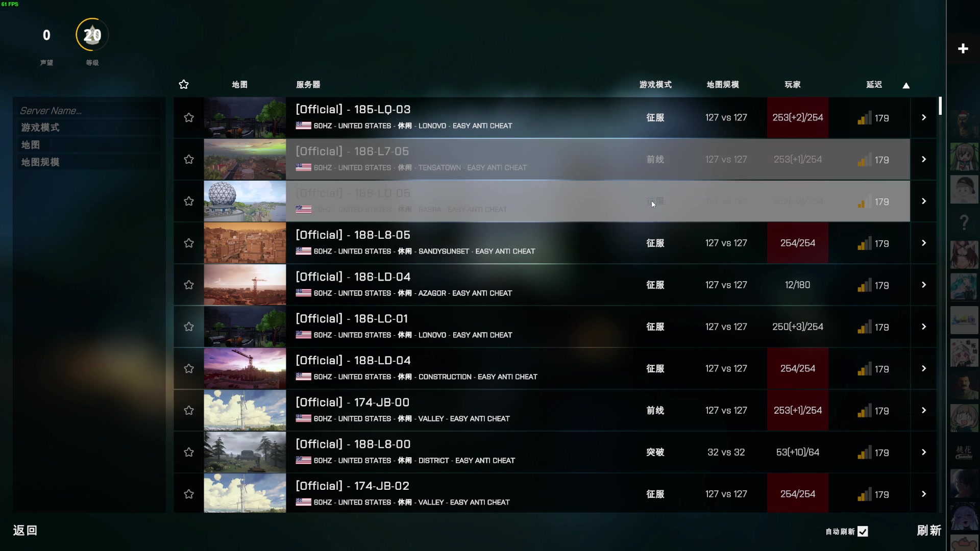Star the 188-L8-00 District server
The height and width of the screenshot is (551, 980).
pyautogui.click(x=189, y=453)
